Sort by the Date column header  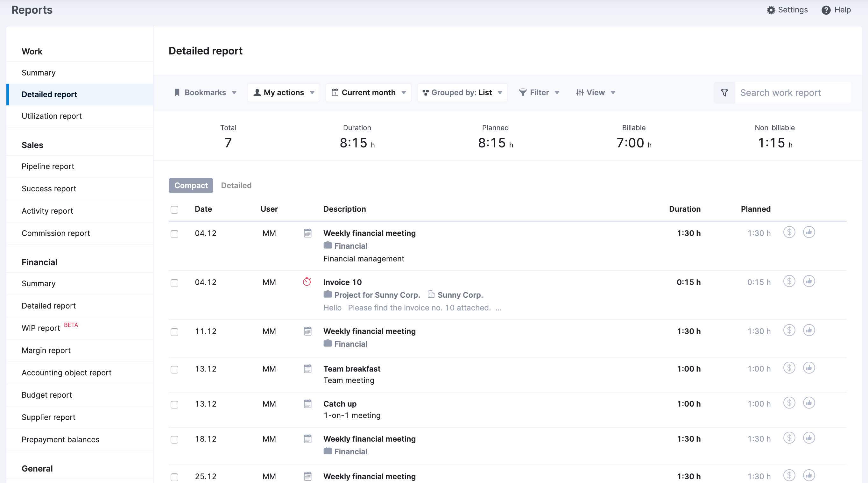203,209
